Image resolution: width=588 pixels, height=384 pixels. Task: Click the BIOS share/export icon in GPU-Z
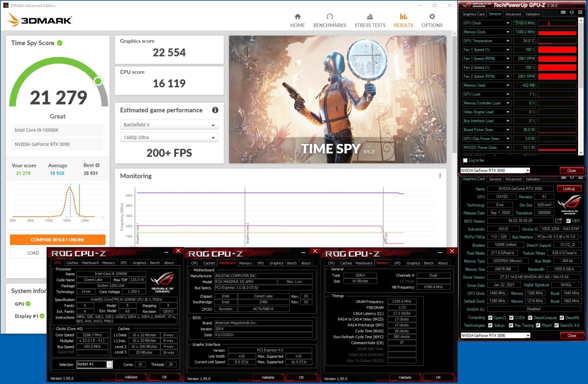pos(559,221)
